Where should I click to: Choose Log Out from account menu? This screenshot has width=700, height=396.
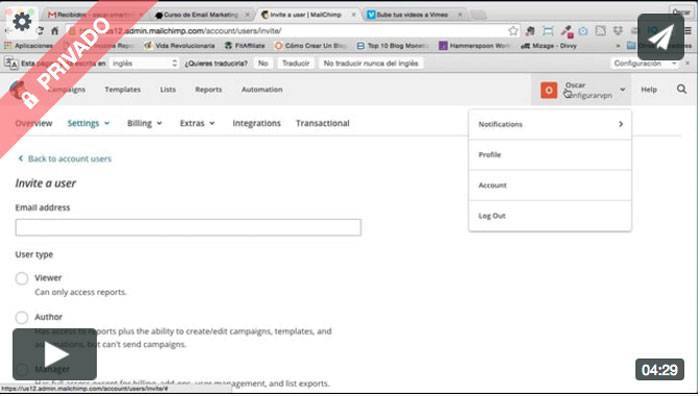550,216
